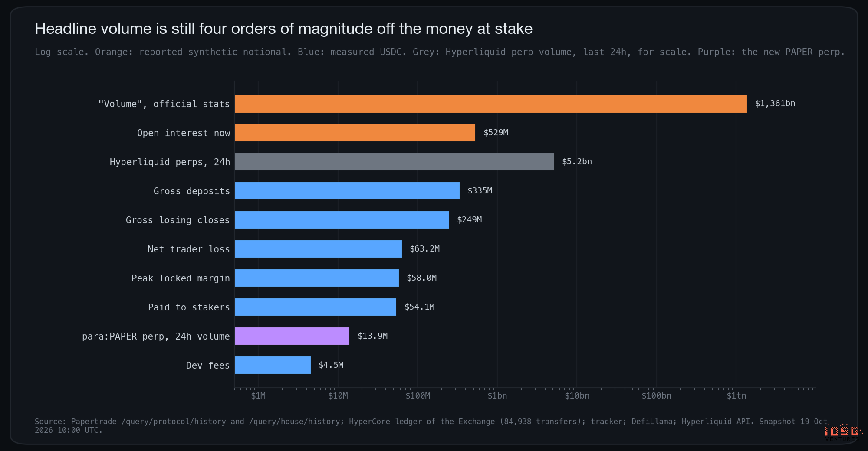Click the purple para:PAPER perp bar
Viewport: 868px width, 451px height.
[292, 336]
